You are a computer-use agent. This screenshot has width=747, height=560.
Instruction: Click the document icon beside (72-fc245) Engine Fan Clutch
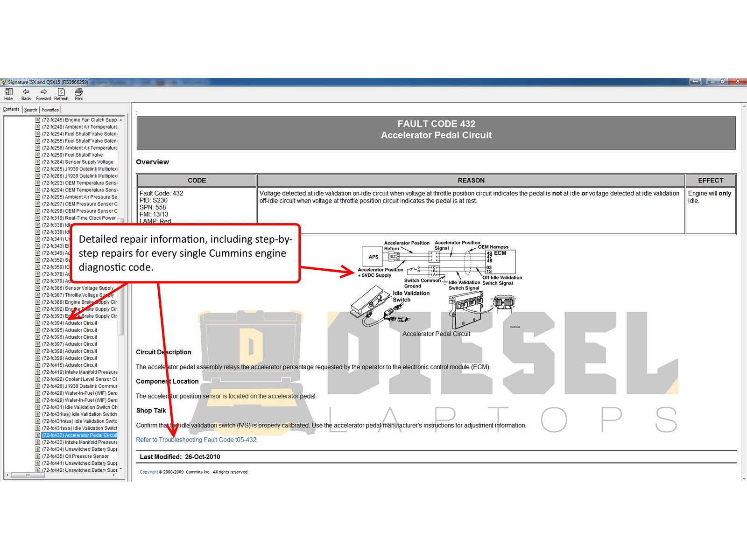click(x=37, y=120)
